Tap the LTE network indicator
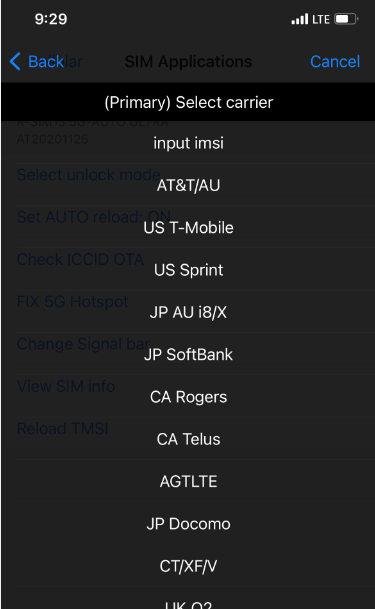 [321, 19]
